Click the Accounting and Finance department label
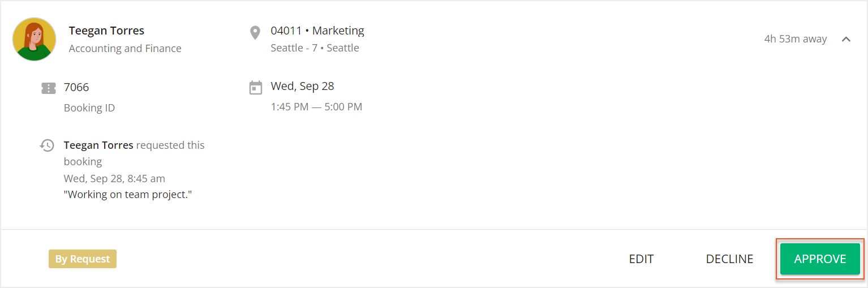Screen dimensions: 868x288 [x=125, y=49]
